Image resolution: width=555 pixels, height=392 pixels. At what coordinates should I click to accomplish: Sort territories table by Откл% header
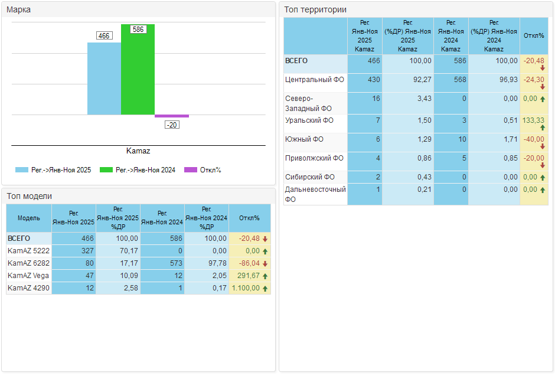tap(534, 35)
